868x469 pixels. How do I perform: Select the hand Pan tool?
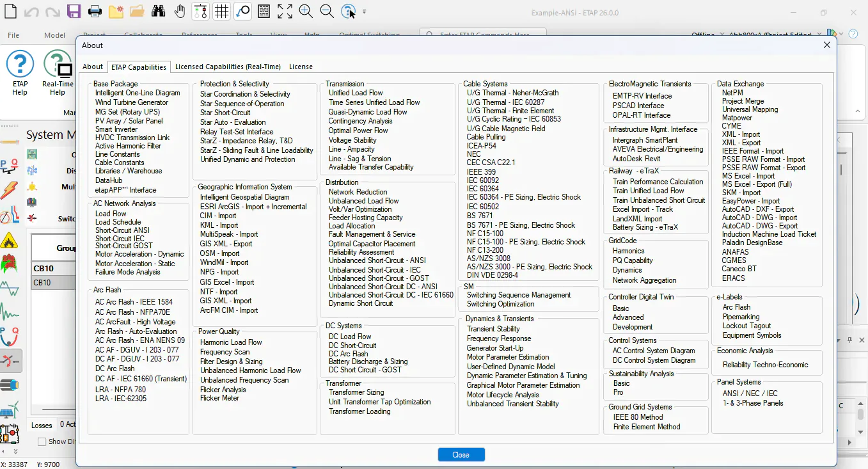179,11
